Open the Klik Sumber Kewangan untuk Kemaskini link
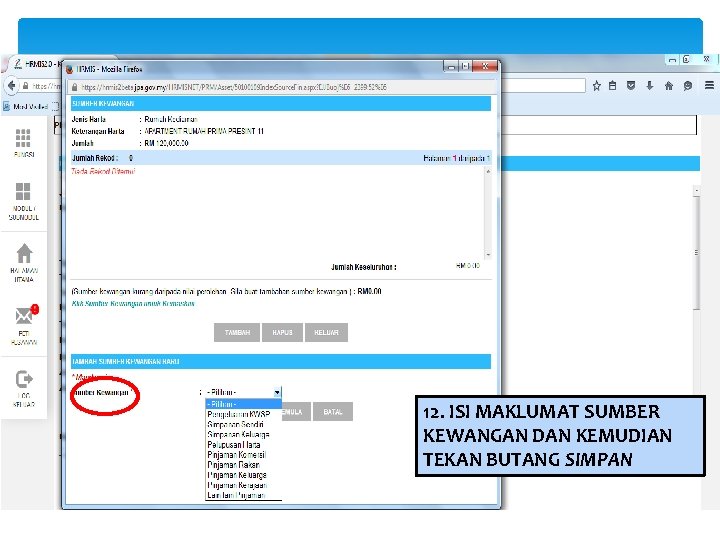This screenshot has height=540, width=720. point(133,304)
